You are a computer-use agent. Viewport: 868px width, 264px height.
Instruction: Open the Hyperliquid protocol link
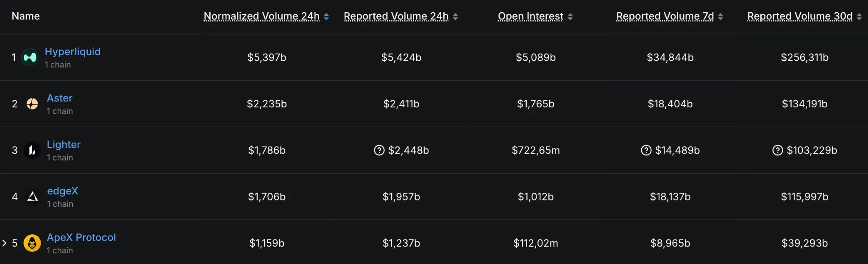click(x=72, y=52)
